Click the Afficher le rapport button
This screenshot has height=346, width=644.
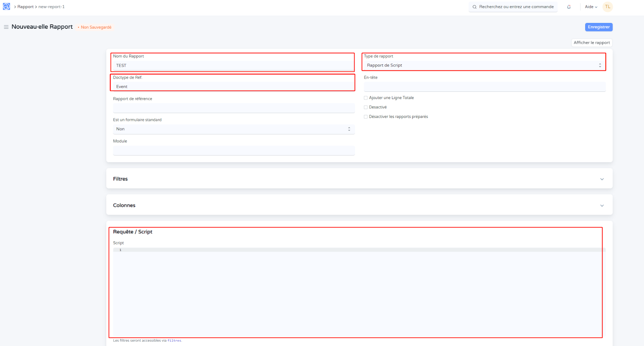point(592,43)
